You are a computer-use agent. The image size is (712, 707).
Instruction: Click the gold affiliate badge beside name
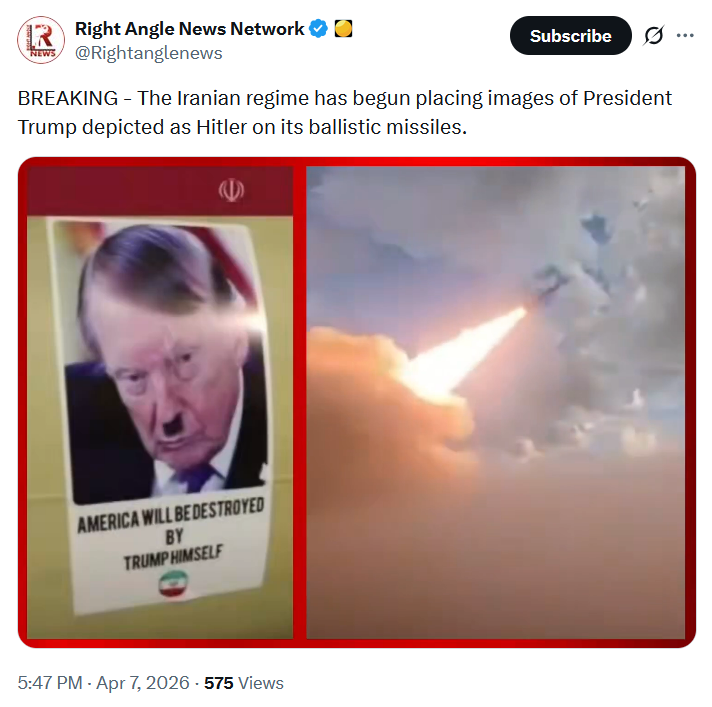click(343, 29)
